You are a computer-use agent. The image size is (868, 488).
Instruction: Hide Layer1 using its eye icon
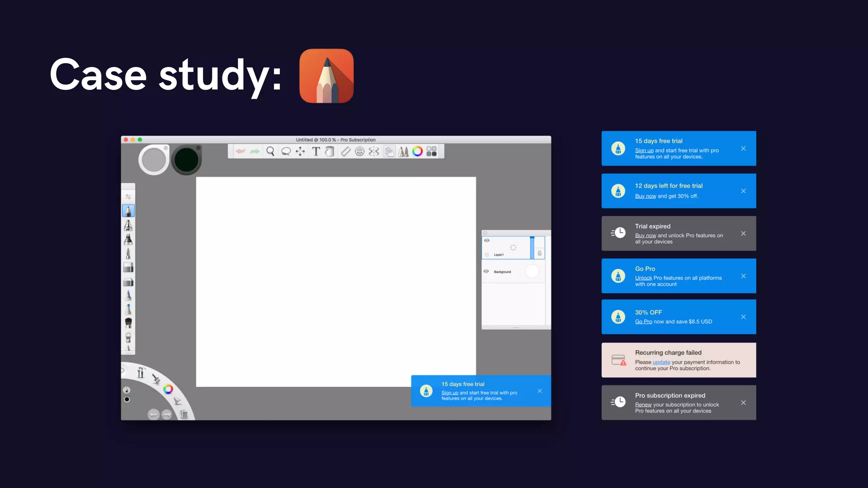(x=487, y=240)
